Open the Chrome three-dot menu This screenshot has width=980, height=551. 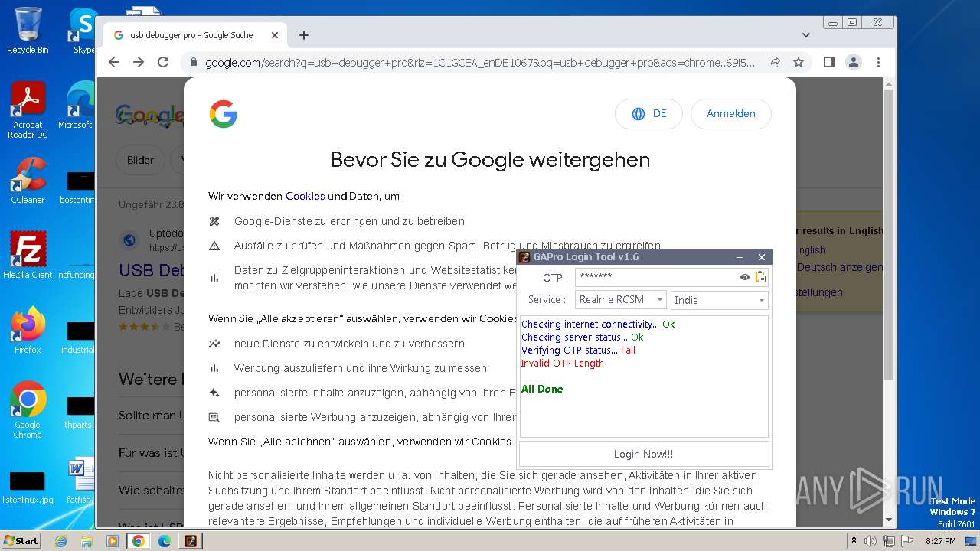[x=878, y=62]
